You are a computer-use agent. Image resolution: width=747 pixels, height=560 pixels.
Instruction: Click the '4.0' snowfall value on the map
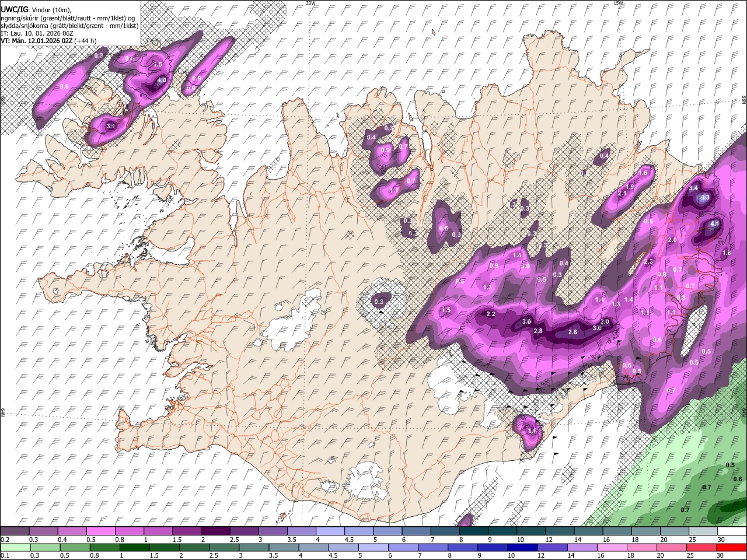click(x=162, y=80)
